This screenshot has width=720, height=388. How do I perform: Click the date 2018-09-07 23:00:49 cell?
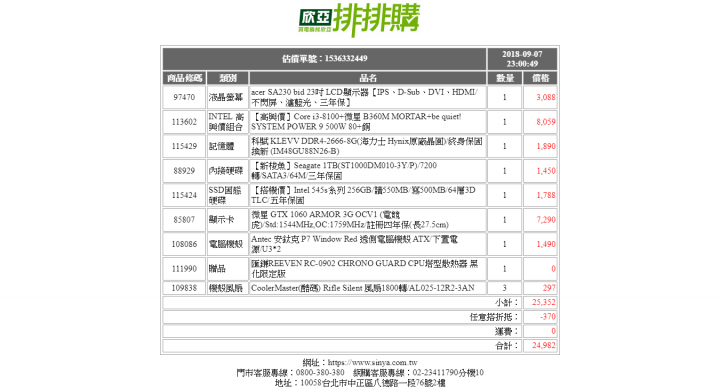click(522, 59)
